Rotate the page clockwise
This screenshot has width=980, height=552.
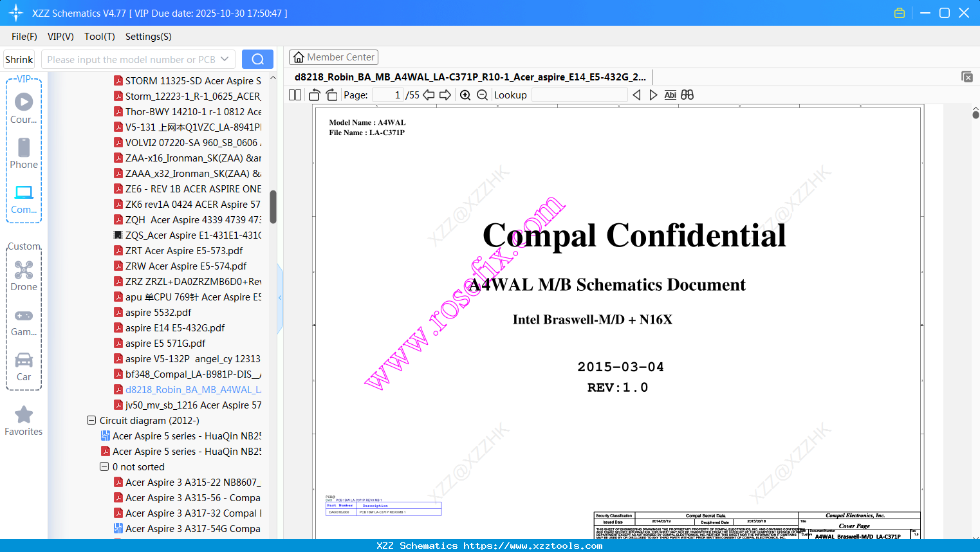click(332, 95)
